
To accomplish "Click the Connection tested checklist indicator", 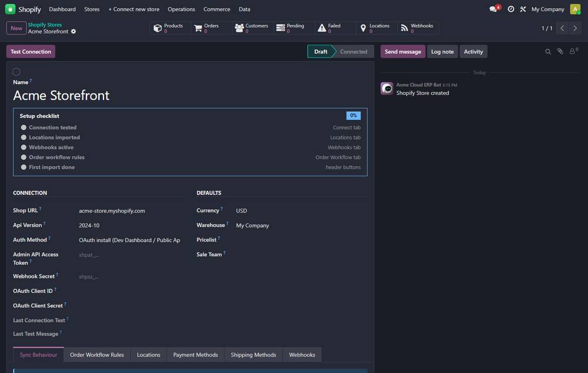I will pos(24,127).
